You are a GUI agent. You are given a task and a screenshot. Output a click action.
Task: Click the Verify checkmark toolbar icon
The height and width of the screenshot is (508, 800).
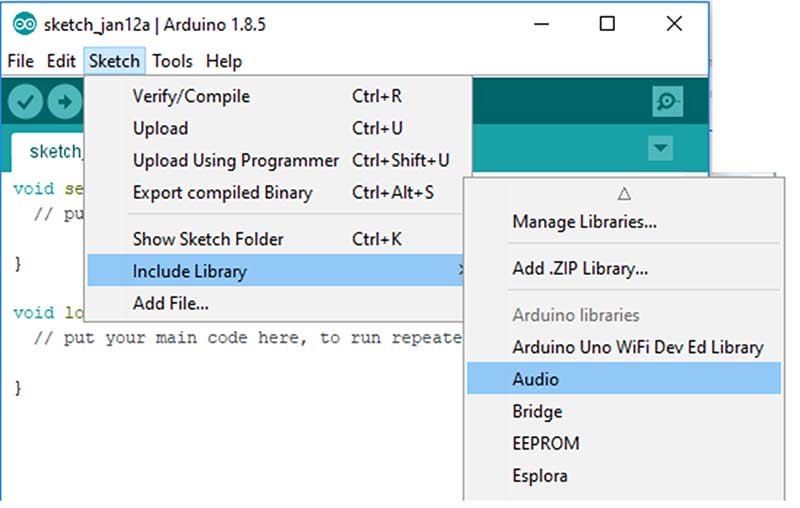coord(26,101)
